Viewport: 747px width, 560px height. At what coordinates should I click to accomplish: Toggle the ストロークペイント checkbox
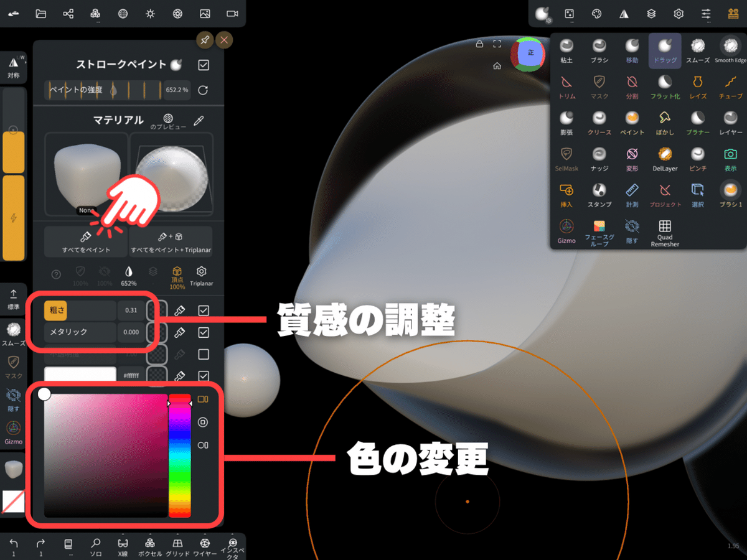pos(203,65)
